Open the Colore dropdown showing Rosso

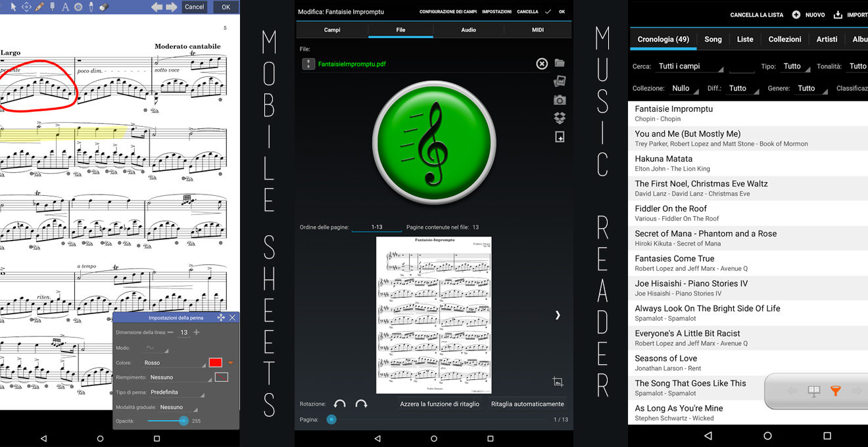pos(174,363)
